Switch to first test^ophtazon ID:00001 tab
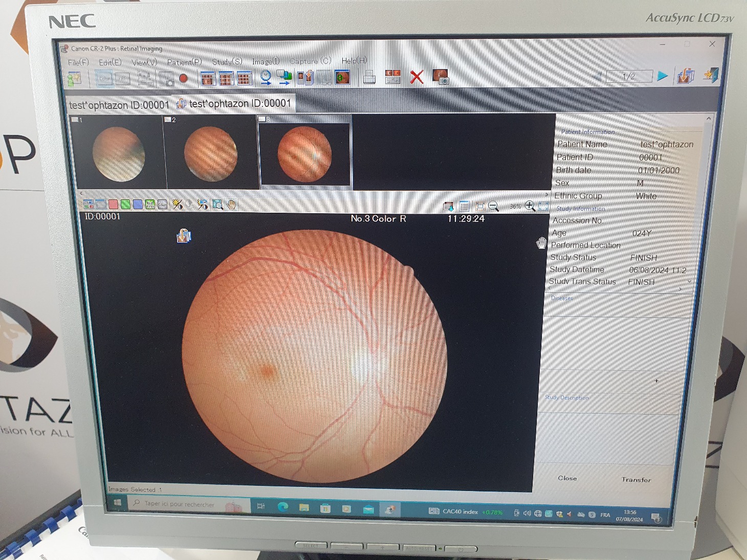The height and width of the screenshot is (560, 747). (x=119, y=105)
